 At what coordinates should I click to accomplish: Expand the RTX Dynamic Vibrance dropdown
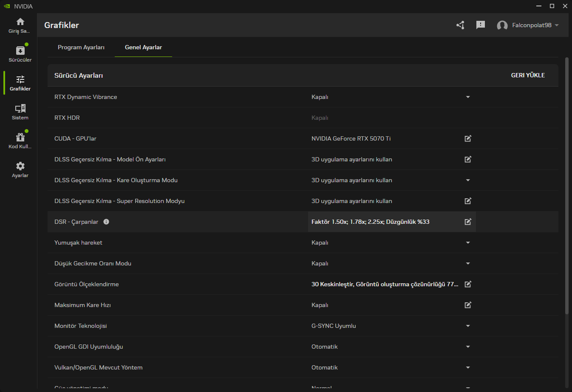pos(468,97)
